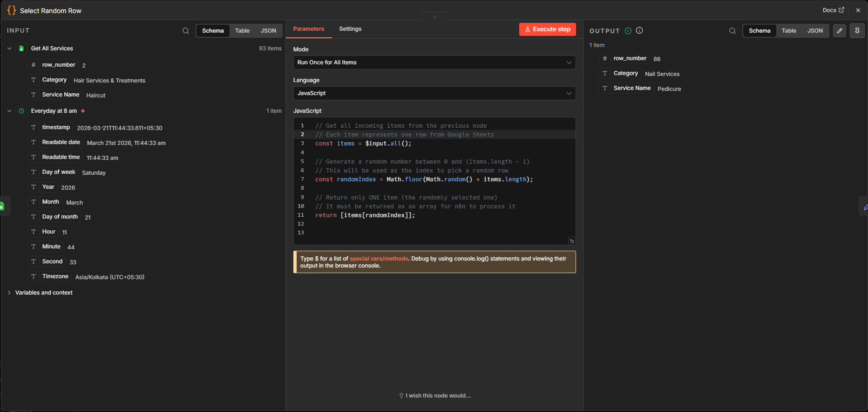Switch OUTPUT view to JSON
The width and height of the screenshot is (868, 412).
(x=815, y=31)
